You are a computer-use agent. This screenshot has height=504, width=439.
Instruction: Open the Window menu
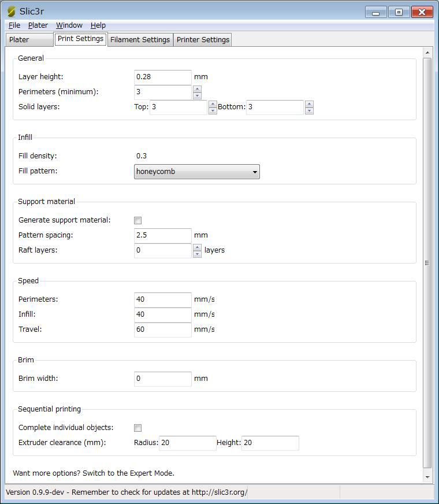(x=69, y=25)
